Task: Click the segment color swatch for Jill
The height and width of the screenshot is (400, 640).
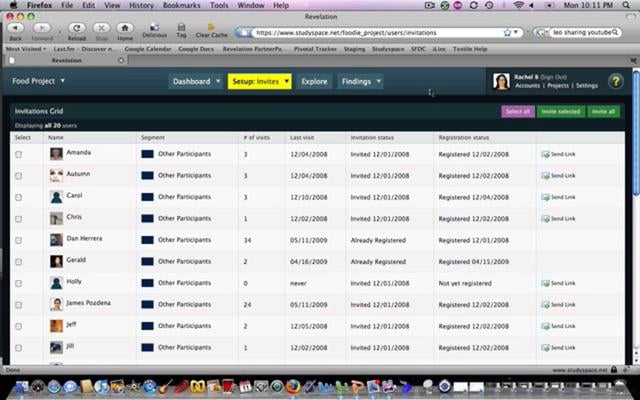Action: click(x=147, y=347)
